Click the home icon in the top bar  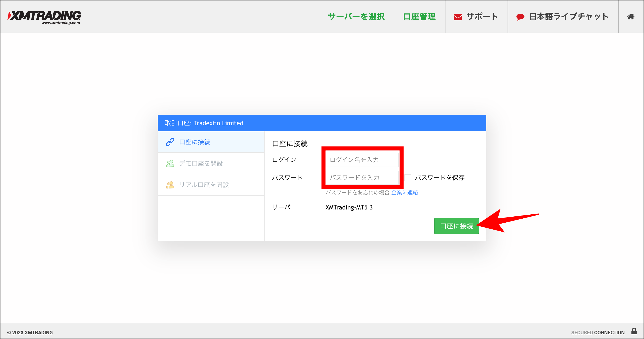pyautogui.click(x=631, y=17)
